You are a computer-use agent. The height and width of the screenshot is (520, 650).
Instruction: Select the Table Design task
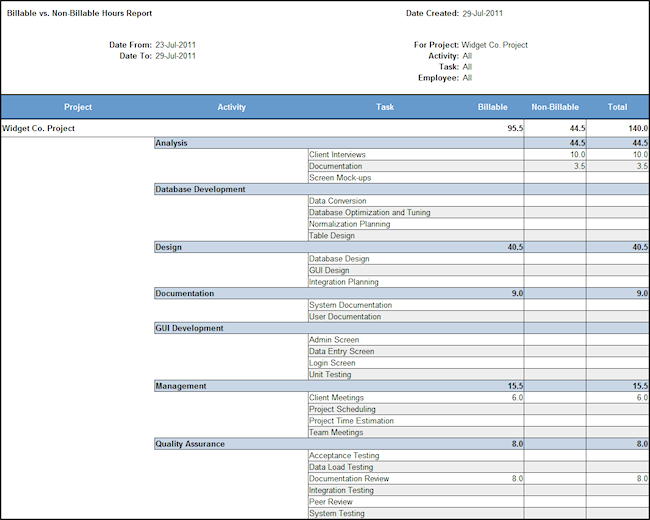click(332, 236)
